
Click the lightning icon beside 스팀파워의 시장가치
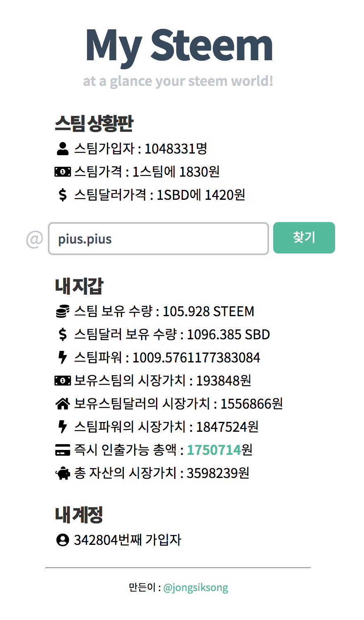click(62, 427)
